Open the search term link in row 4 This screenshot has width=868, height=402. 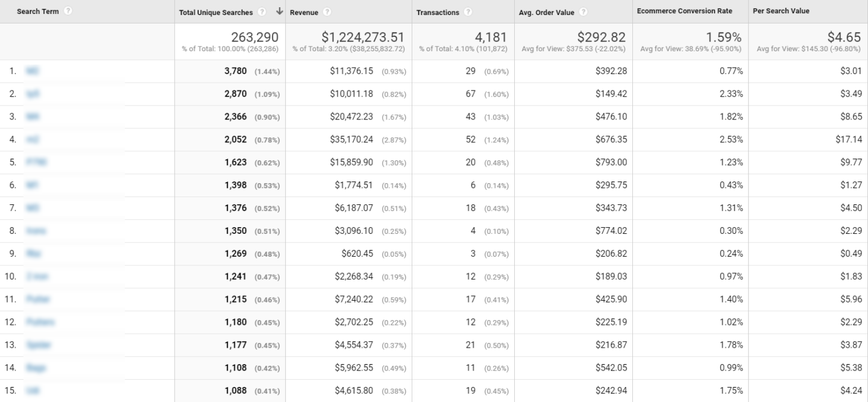click(32, 140)
